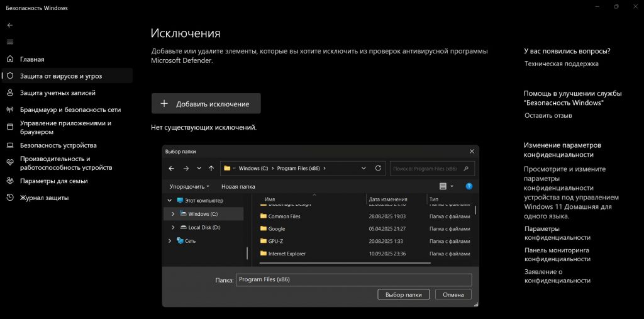Click the Техническая поддержка link
644x319 pixels.
tap(561, 64)
